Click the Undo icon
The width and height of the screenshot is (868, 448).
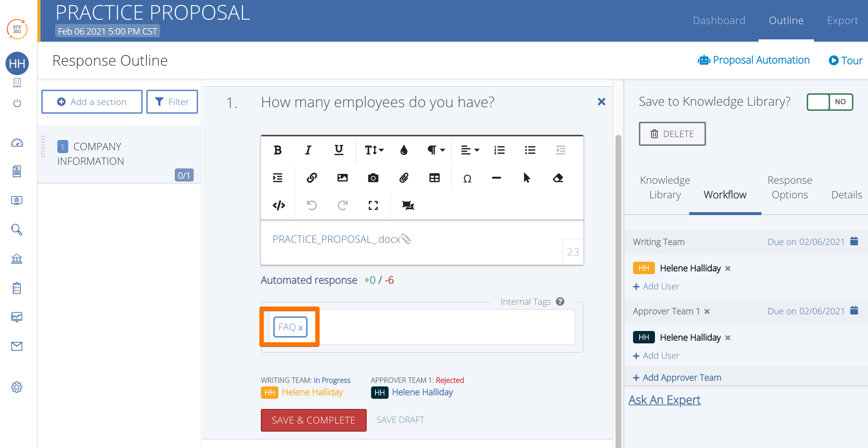pos(312,205)
